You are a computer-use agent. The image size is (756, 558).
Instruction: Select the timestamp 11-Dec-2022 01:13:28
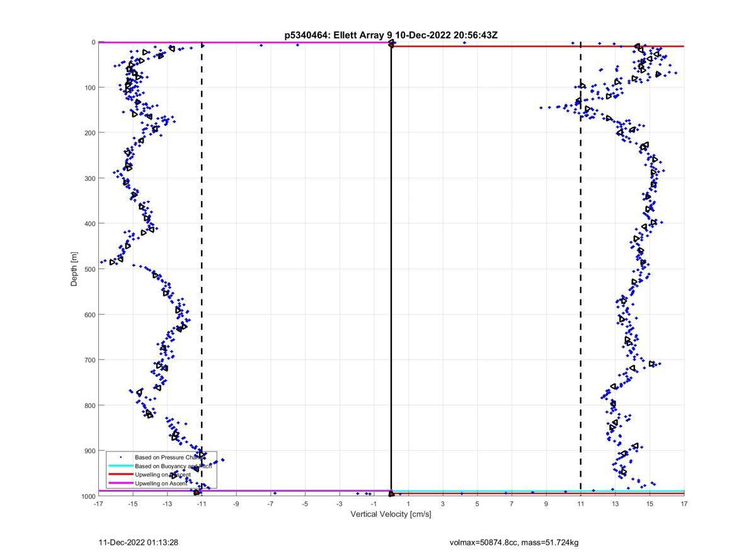tap(139, 542)
